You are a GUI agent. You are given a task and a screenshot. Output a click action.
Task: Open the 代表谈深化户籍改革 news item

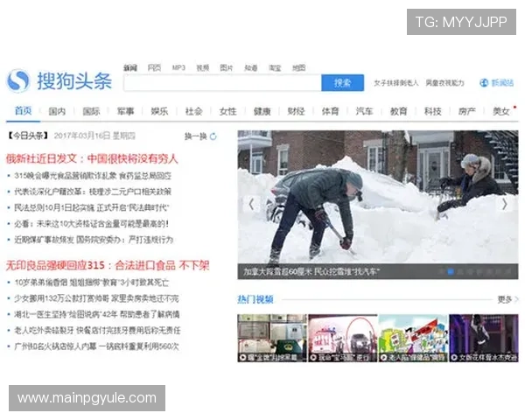coord(93,192)
